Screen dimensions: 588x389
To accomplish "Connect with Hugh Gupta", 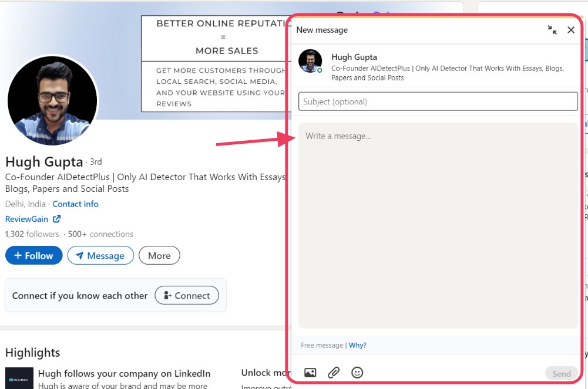I will coord(187,295).
